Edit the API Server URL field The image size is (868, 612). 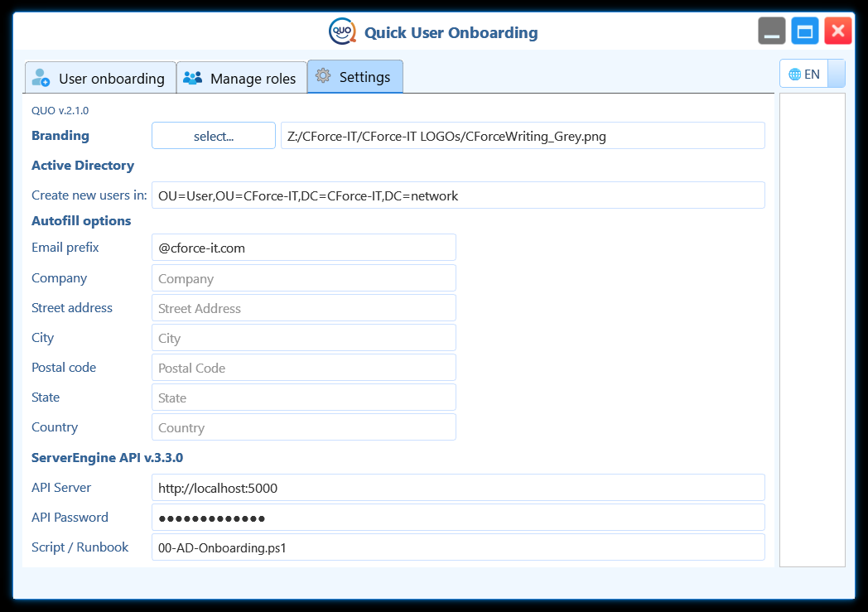(458, 488)
